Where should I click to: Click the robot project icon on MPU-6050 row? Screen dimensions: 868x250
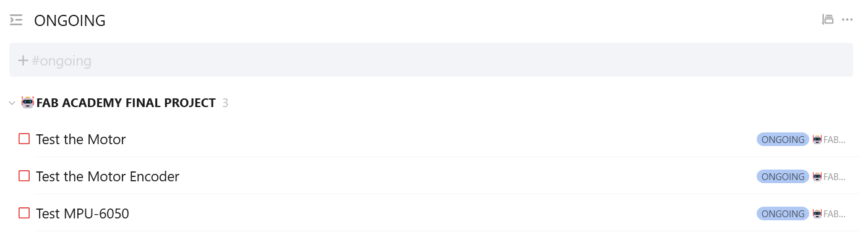pos(817,214)
